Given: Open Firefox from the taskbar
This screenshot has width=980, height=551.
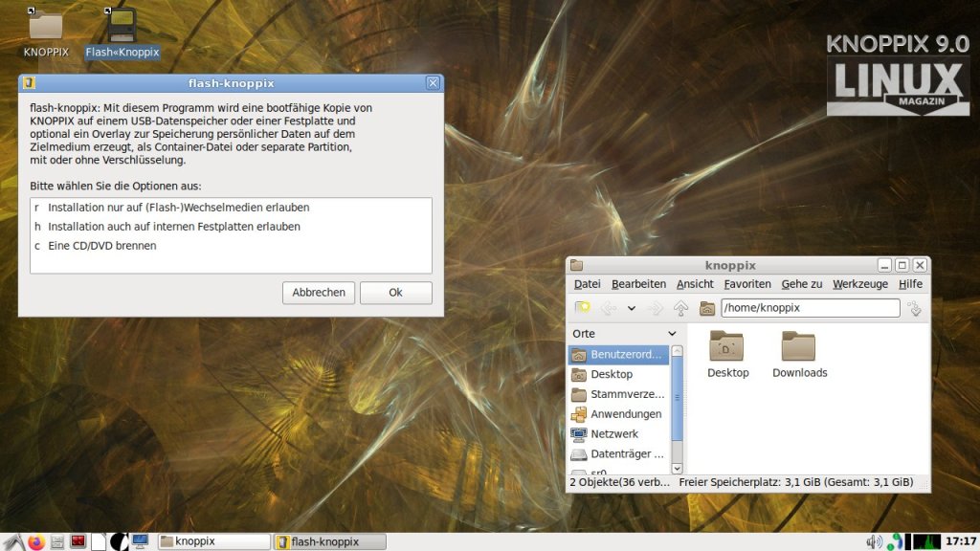Looking at the screenshot, I should click(x=36, y=541).
